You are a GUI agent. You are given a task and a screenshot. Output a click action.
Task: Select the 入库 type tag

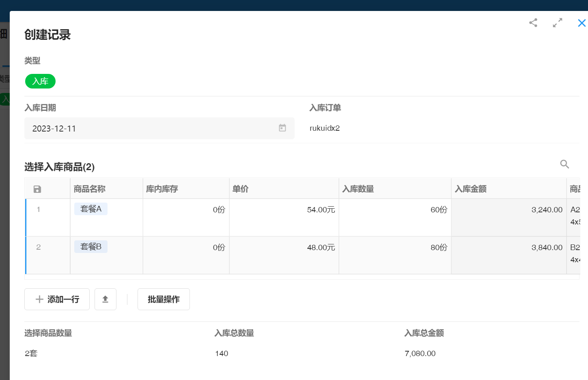pos(40,81)
